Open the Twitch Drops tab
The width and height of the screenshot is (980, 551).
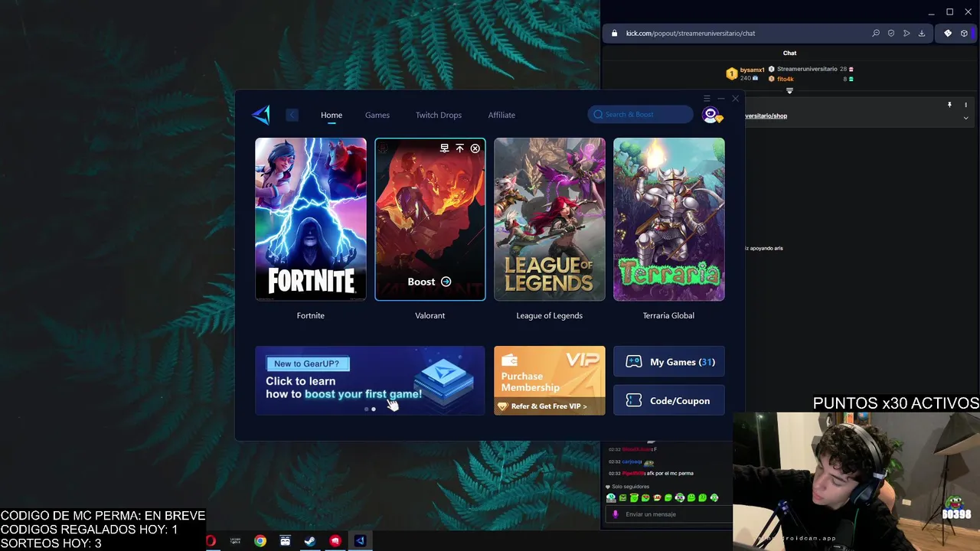coord(439,115)
